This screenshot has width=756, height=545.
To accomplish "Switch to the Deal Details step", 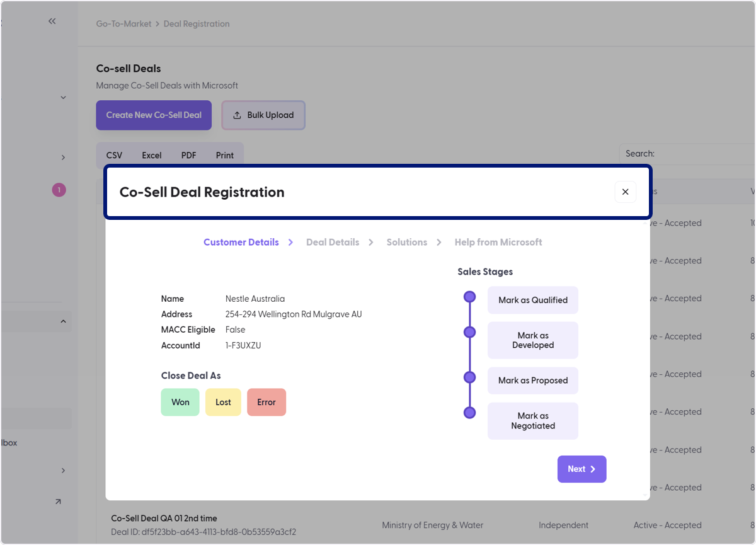I will pyautogui.click(x=333, y=242).
